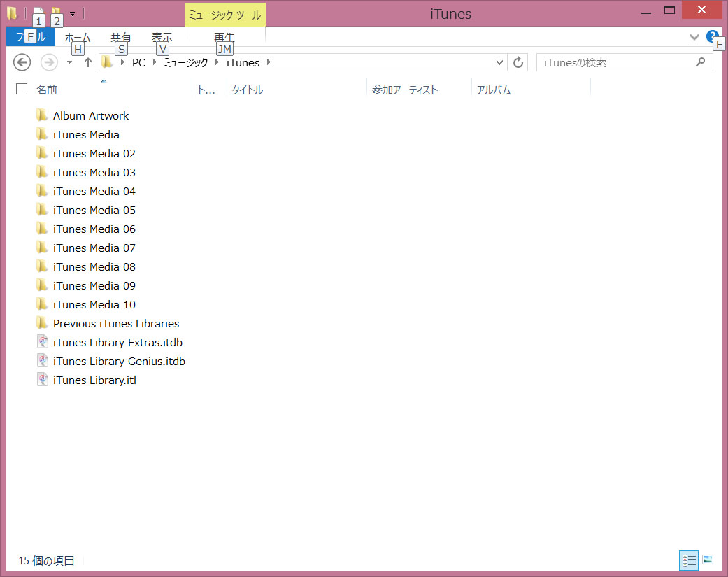The height and width of the screenshot is (577, 728).
Task: Select iTunes Library Genius.itdb name
Action: coord(120,361)
